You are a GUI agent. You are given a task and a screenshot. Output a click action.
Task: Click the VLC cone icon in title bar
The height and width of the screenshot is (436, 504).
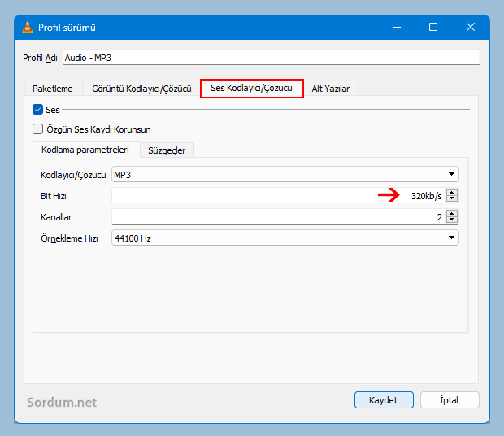pyautogui.click(x=28, y=28)
